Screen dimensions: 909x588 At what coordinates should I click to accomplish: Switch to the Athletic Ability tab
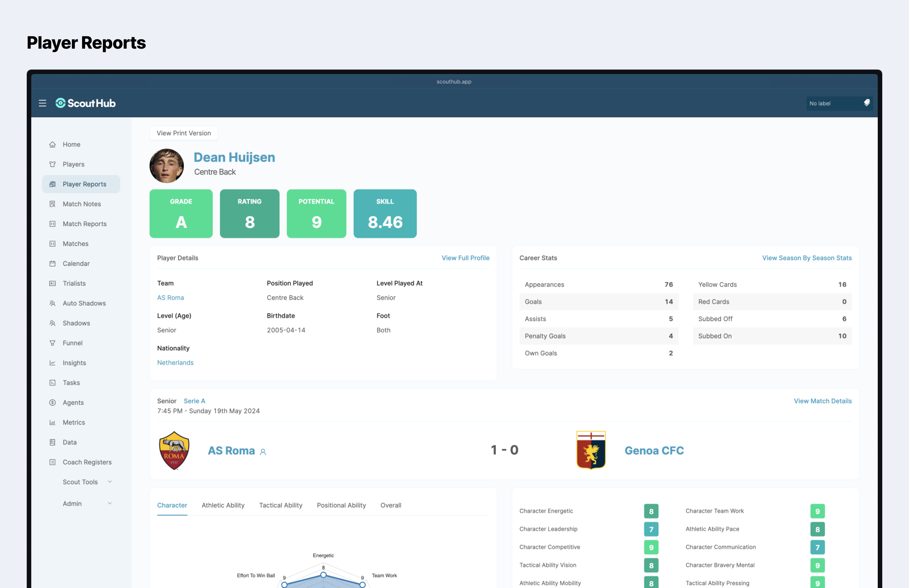click(x=223, y=505)
